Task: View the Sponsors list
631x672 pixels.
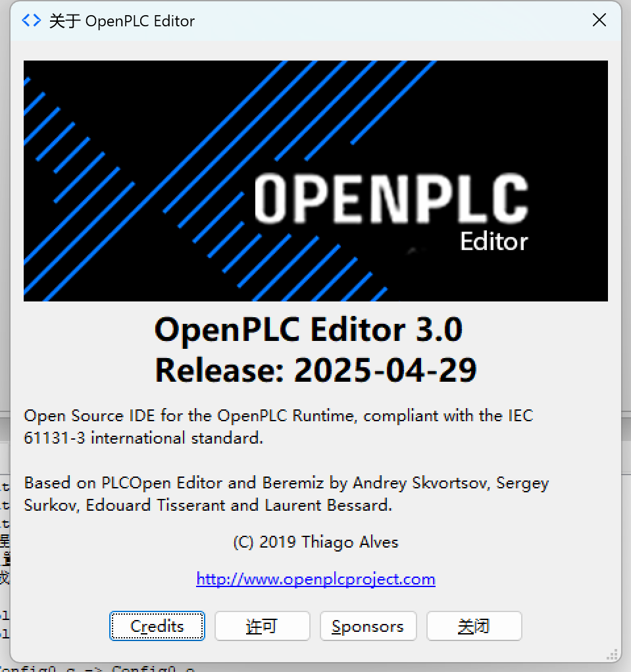Action: (368, 626)
